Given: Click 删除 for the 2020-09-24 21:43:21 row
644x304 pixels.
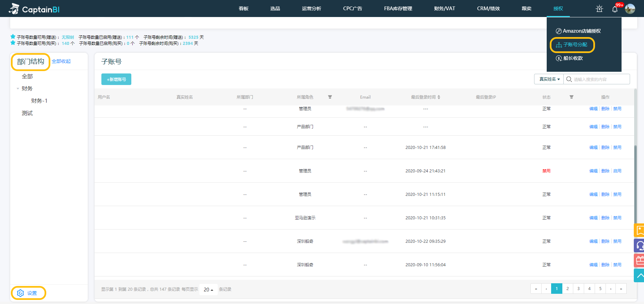Looking at the screenshot, I should (x=605, y=171).
